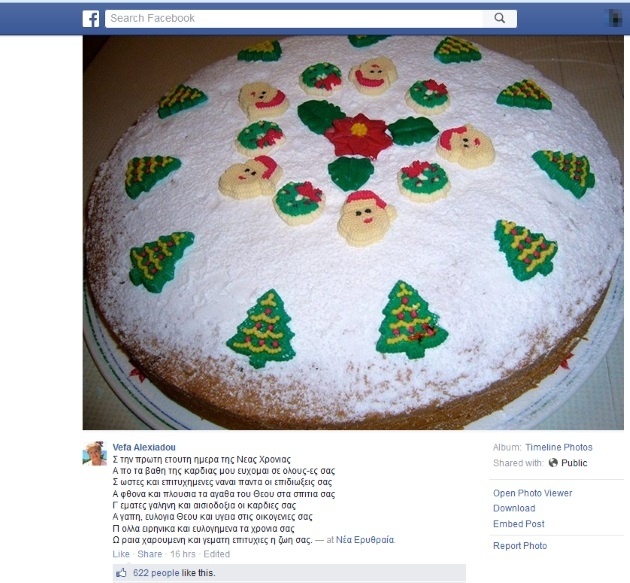Click the Public globe icon
Image resolution: width=630 pixels, height=583 pixels.
tap(553, 463)
